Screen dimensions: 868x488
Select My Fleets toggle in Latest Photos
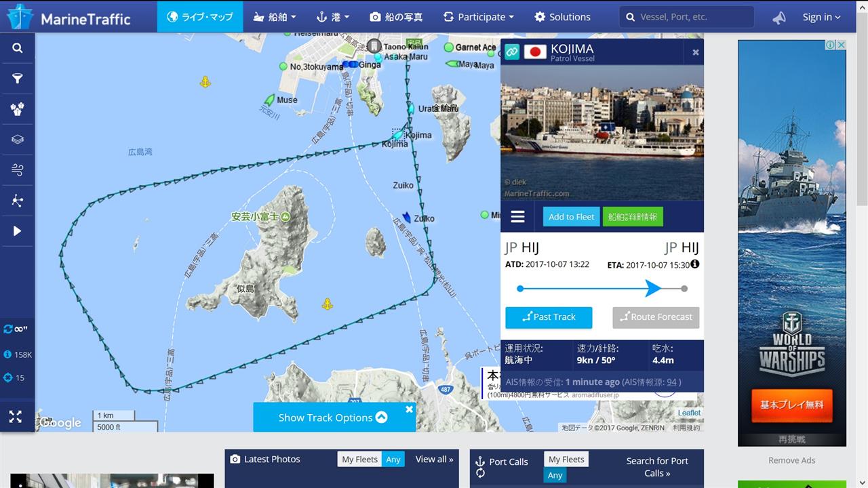tap(359, 459)
